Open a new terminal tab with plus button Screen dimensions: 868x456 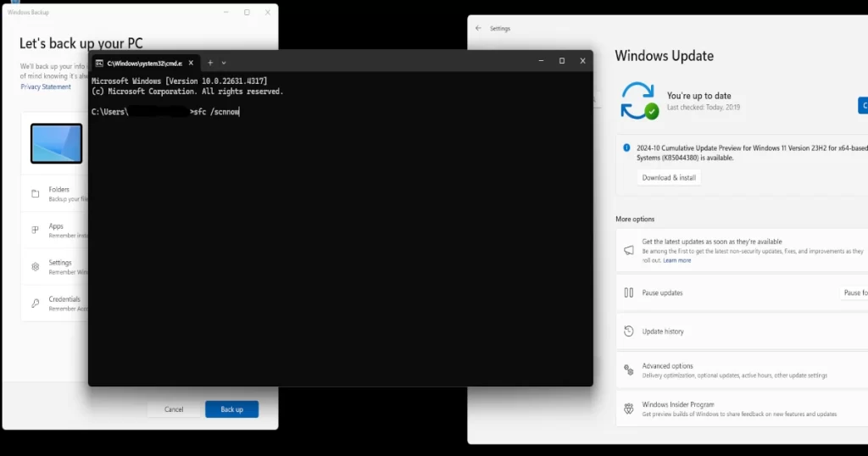[x=210, y=63]
